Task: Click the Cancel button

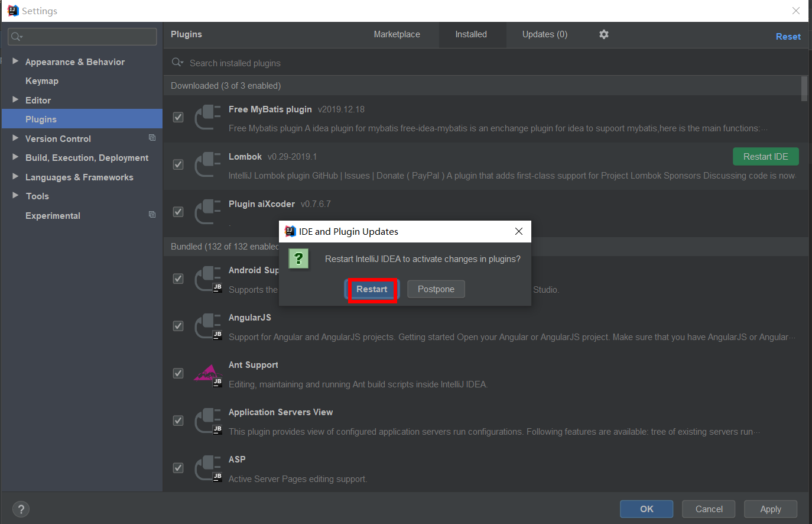Action: tap(709, 509)
